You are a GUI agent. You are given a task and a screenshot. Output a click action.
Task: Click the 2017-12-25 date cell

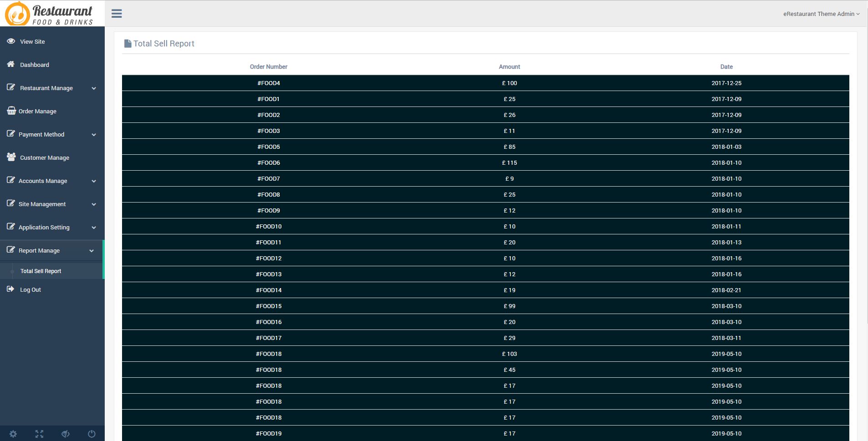[726, 83]
